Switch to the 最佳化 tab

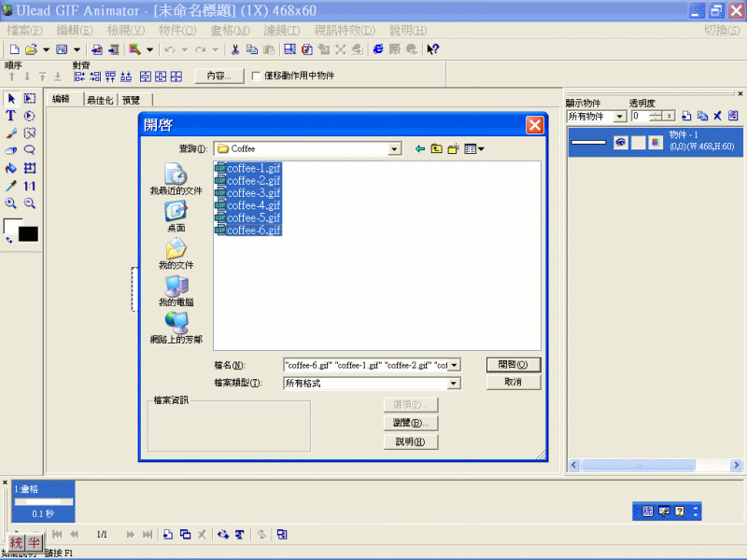(99, 100)
